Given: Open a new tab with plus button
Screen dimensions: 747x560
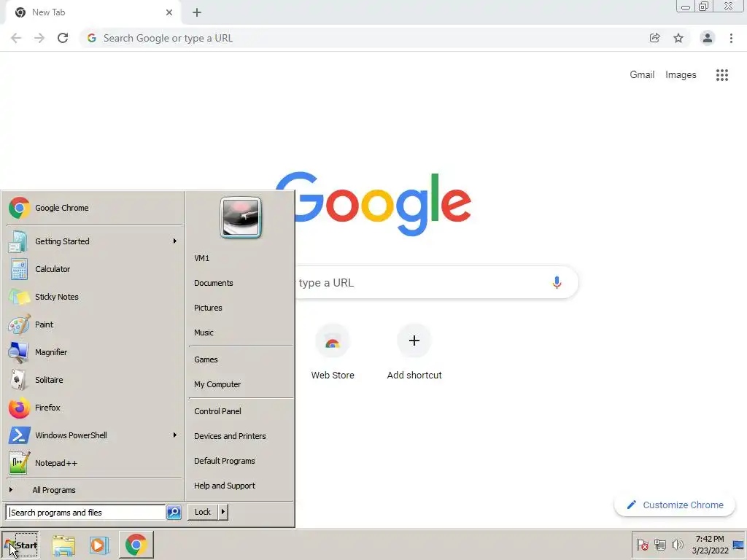Looking at the screenshot, I should point(197,12).
